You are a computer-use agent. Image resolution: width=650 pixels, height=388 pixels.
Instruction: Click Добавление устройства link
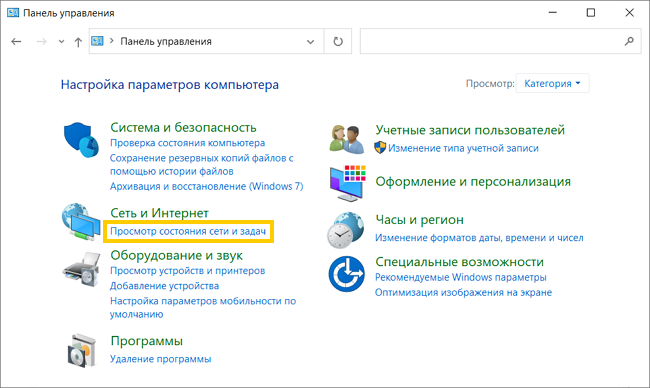pos(165,286)
